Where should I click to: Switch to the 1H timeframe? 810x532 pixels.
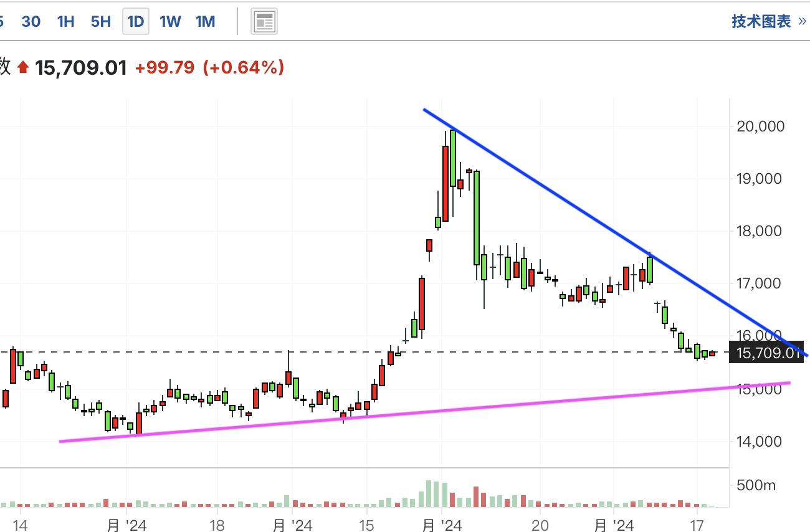(x=65, y=22)
